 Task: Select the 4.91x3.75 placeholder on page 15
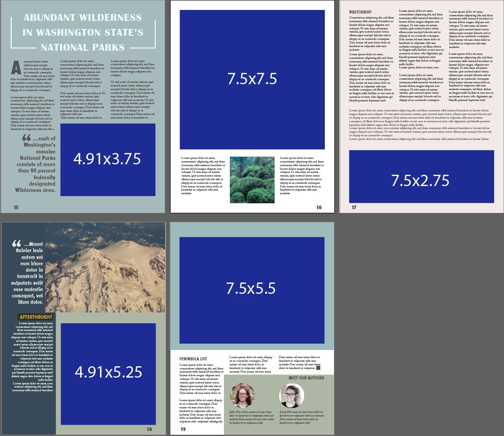click(x=107, y=159)
